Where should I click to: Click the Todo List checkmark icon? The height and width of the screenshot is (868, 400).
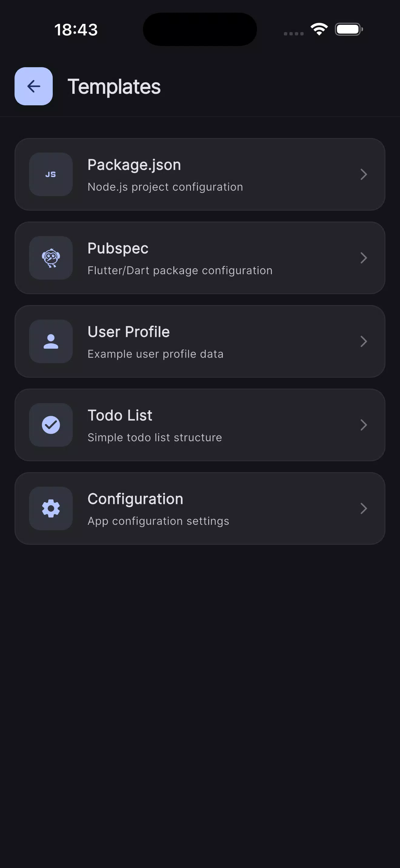51,425
